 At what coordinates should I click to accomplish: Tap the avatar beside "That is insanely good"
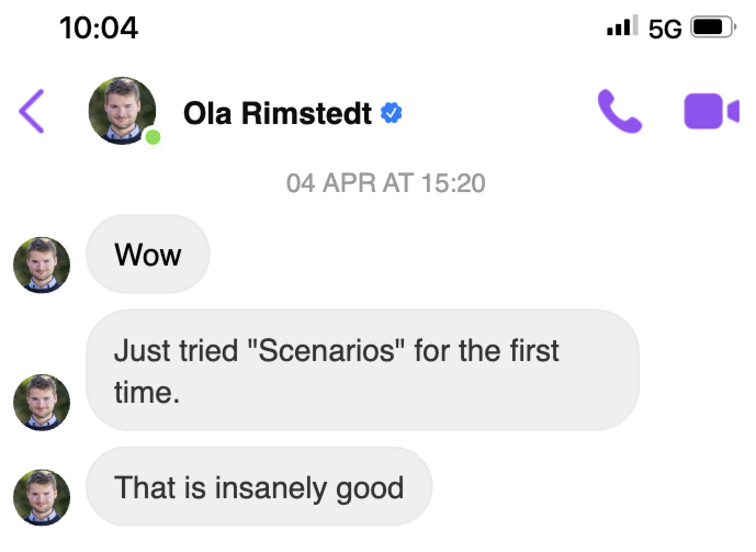[x=42, y=497]
